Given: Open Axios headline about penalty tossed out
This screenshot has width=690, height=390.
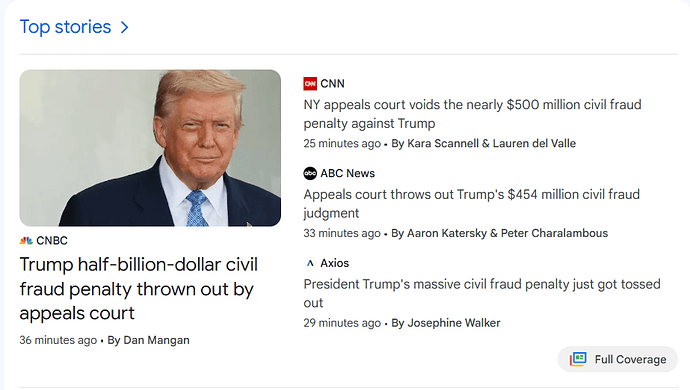Looking at the screenshot, I should pos(482,294).
